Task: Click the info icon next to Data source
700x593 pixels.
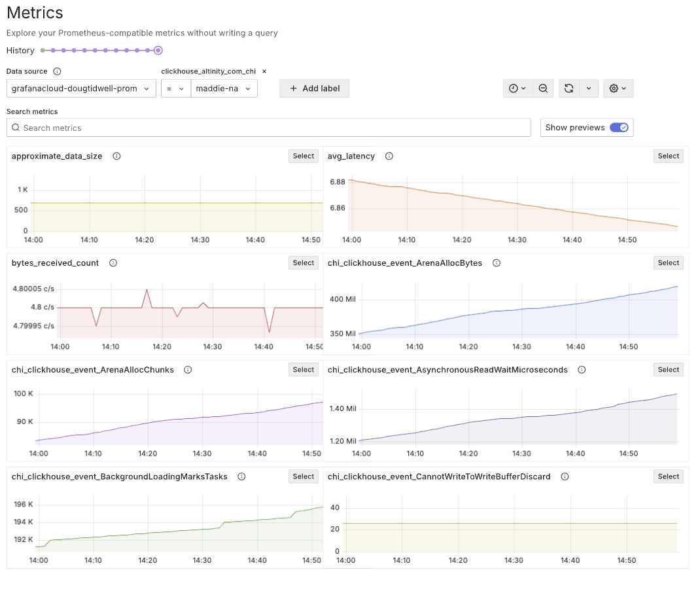Action: pos(57,71)
